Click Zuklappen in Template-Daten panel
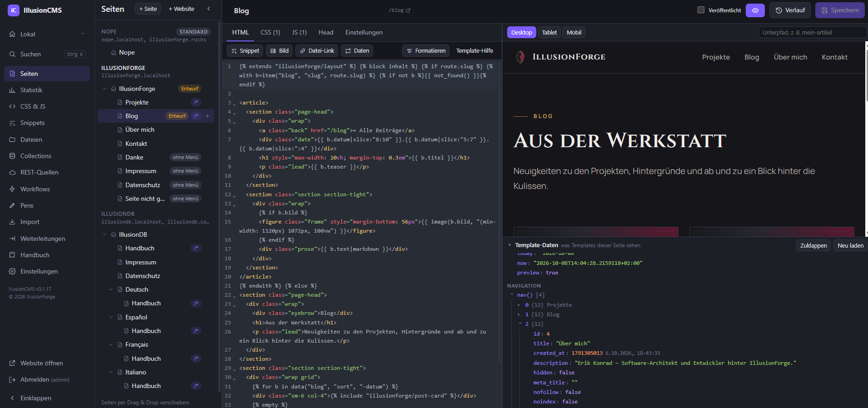The height and width of the screenshot is (408, 868). click(813, 245)
